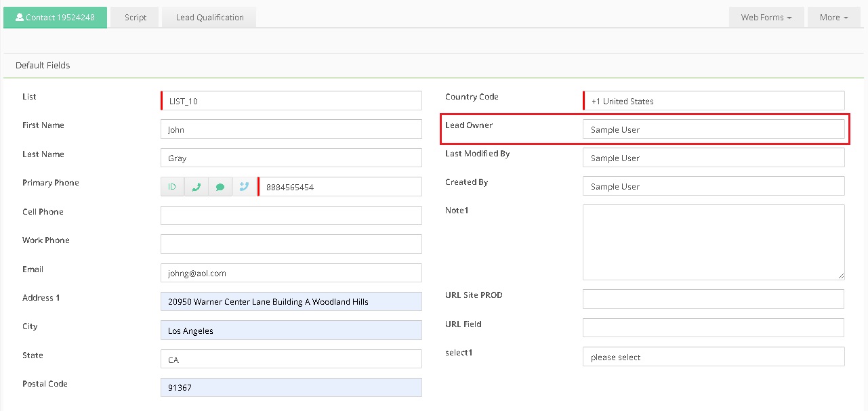Click the URL Field input
Screen dimensions: 868x411
point(714,328)
